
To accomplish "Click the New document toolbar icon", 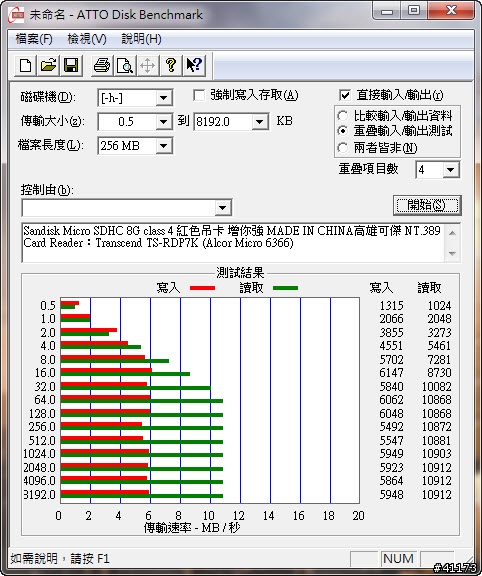I will click(x=25, y=66).
